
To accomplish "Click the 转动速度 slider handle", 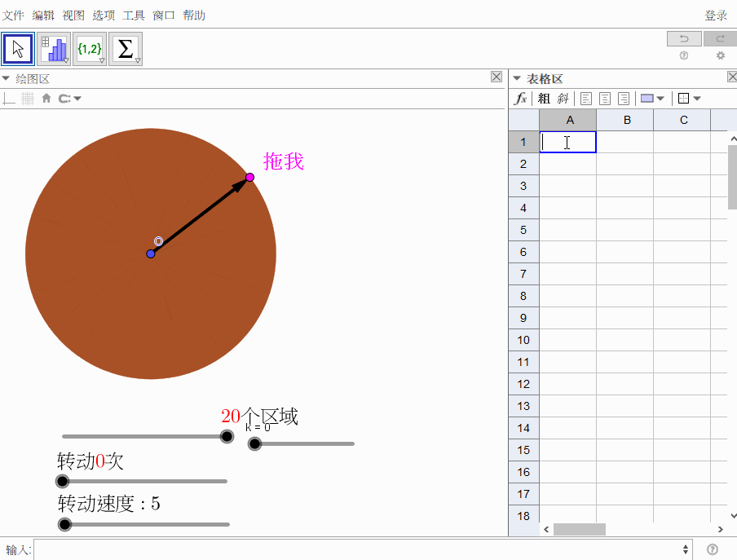I will [x=64, y=524].
